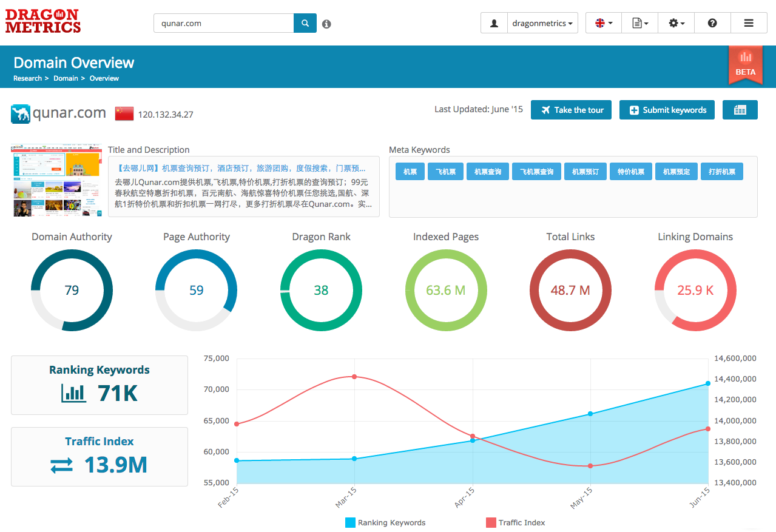Click the search magnifier button
Image resolution: width=776 pixels, height=532 pixels.
(x=305, y=24)
